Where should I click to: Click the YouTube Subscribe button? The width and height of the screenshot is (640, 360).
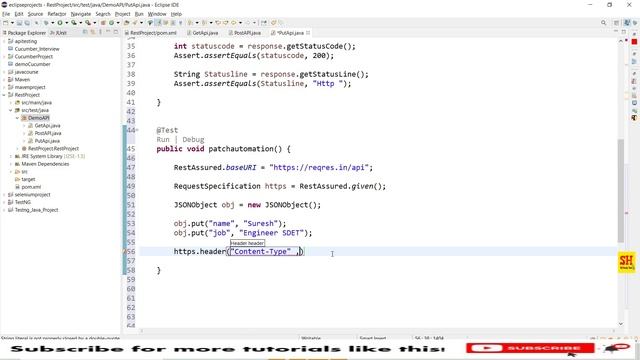pos(530,348)
